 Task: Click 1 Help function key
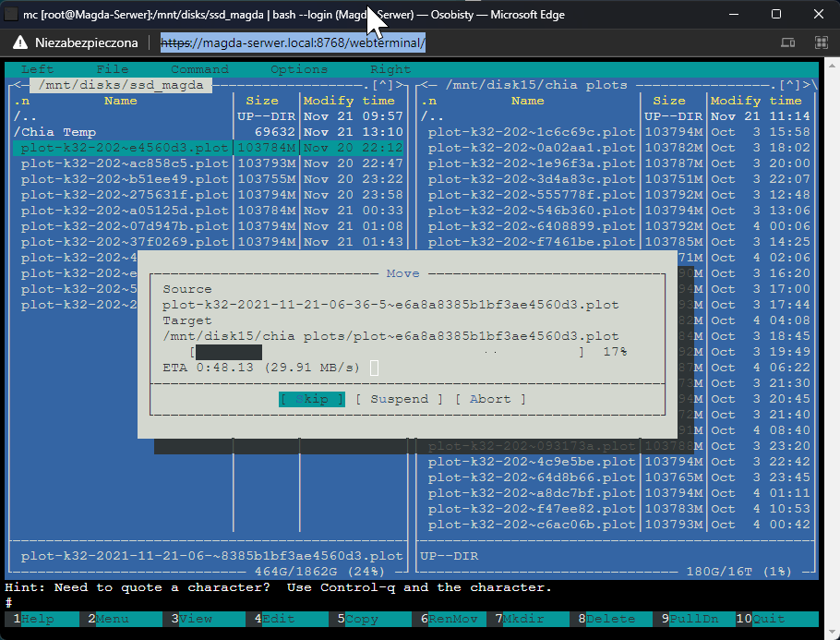coord(42,619)
